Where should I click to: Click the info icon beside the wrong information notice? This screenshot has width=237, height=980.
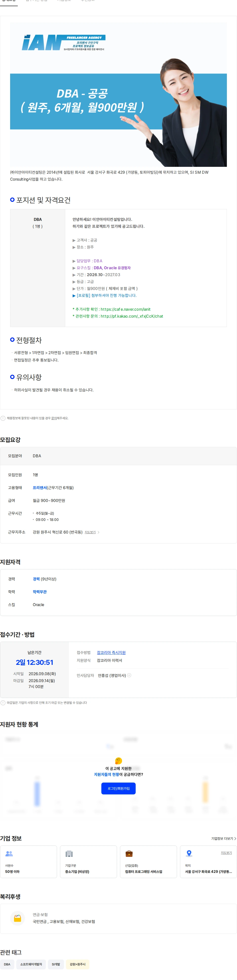click(x=3, y=418)
